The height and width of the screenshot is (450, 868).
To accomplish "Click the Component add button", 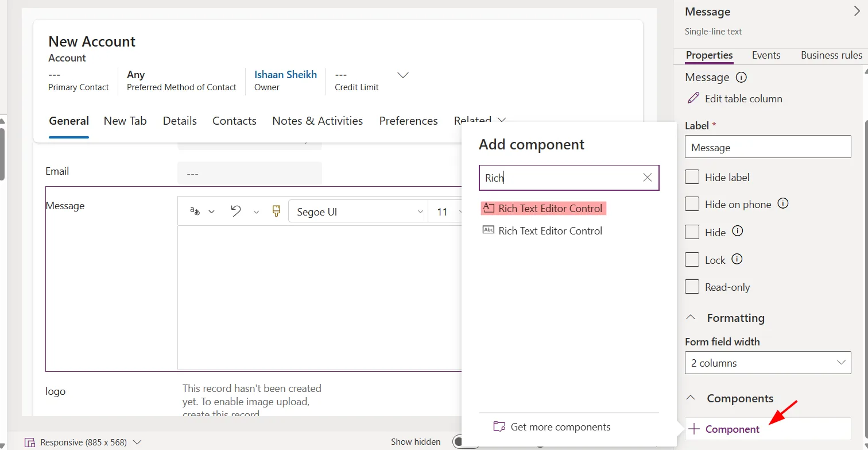I will coord(768,429).
